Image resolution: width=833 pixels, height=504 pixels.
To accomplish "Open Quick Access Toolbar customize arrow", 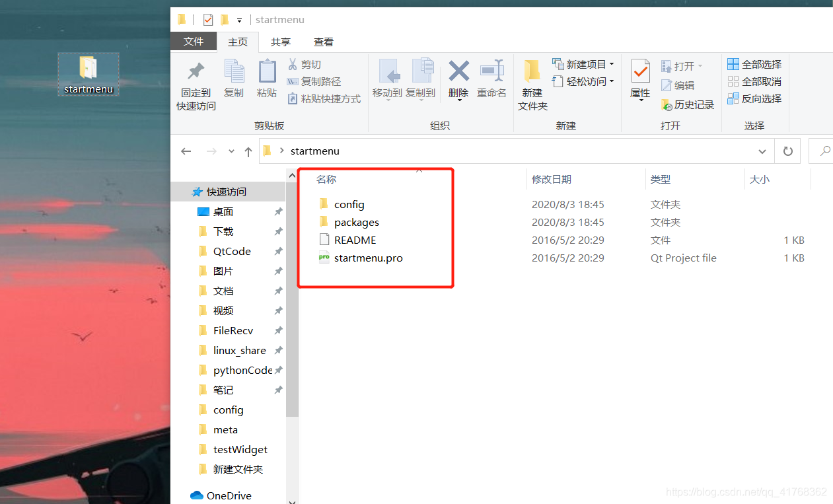I will pos(239,20).
